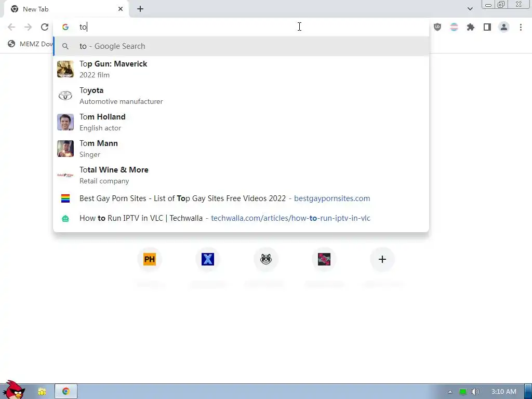
Task: Open the uBlock Origin extension icon
Action: click(x=437, y=27)
